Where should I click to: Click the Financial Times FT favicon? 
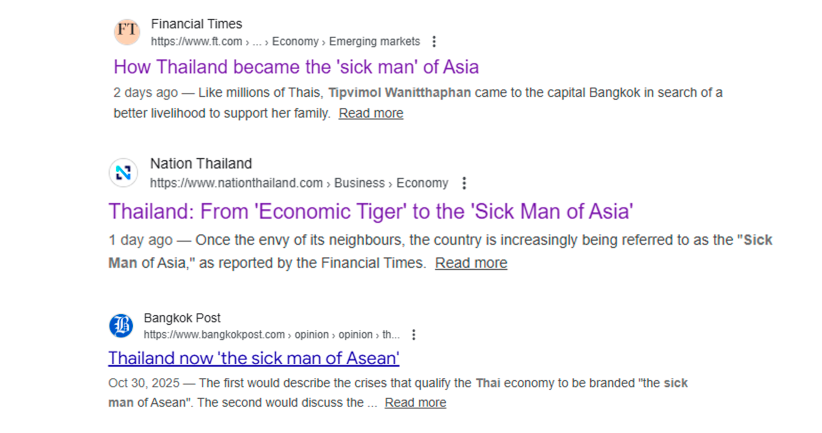tap(127, 31)
